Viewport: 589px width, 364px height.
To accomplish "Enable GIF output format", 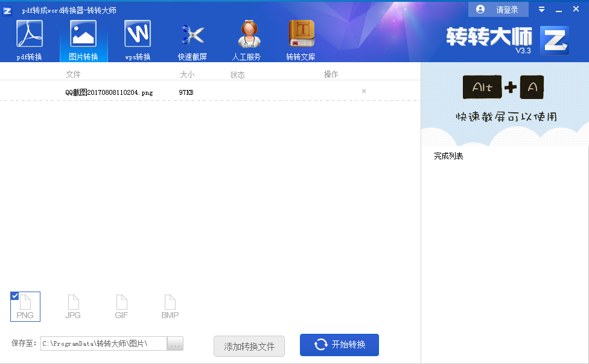I will tap(121, 307).
